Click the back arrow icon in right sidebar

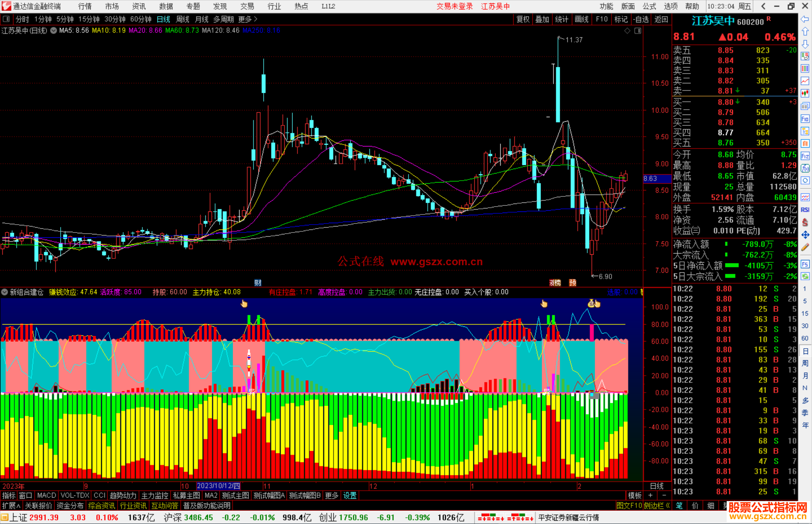(x=805, y=19)
